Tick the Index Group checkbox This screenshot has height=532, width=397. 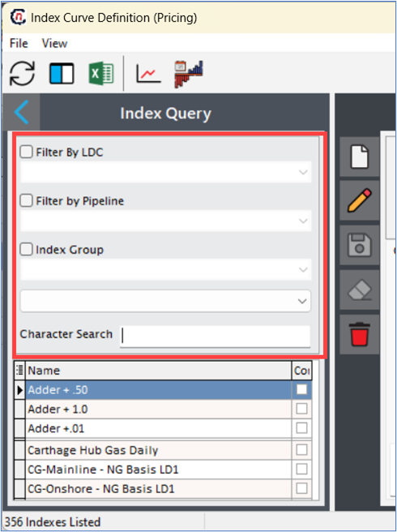coord(26,250)
